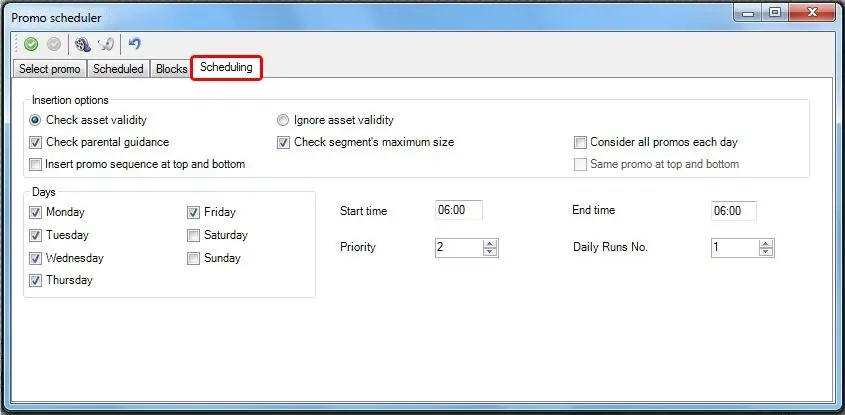Open the Scheduled tab
The height and width of the screenshot is (415, 845).
[118, 69]
